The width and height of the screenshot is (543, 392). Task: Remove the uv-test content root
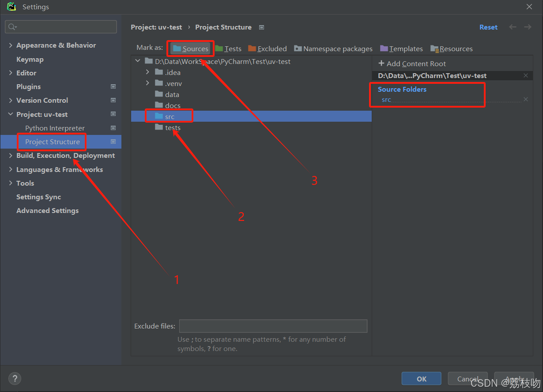(525, 76)
